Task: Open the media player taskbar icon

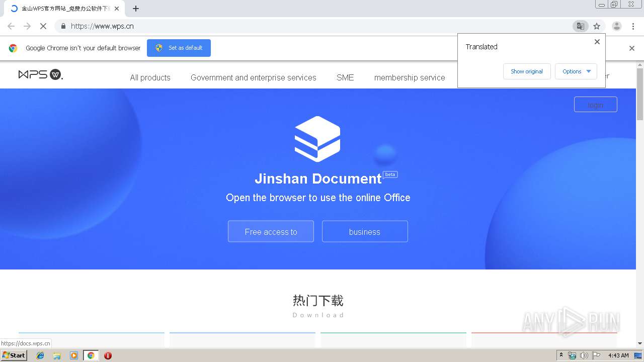Action: [74, 355]
